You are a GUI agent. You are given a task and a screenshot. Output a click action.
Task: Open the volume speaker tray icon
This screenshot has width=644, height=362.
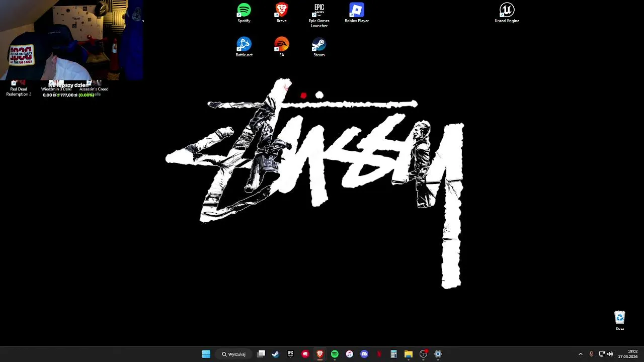pyautogui.click(x=610, y=354)
